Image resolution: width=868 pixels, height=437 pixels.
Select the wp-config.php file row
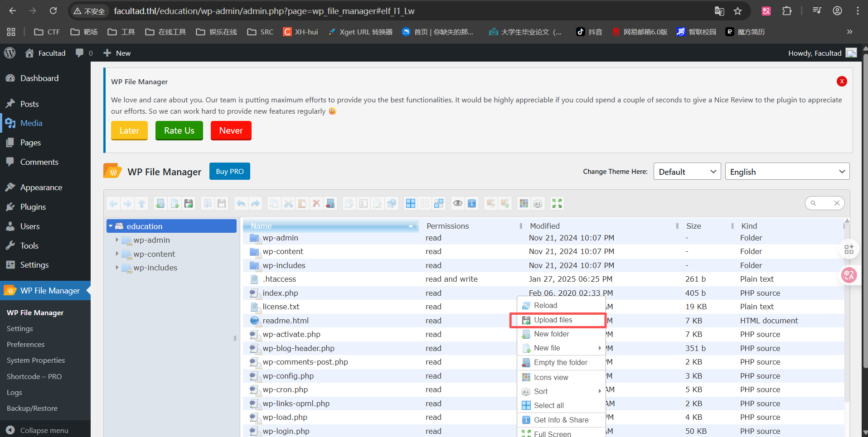pyautogui.click(x=543, y=376)
